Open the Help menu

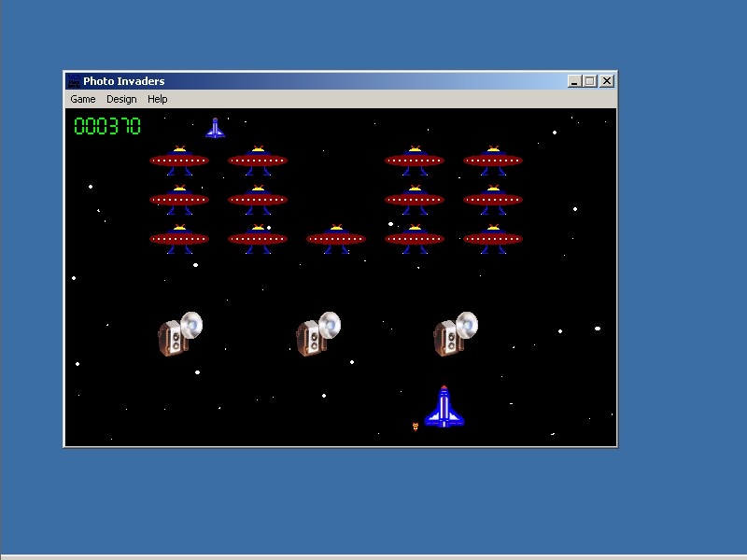tap(157, 99)
